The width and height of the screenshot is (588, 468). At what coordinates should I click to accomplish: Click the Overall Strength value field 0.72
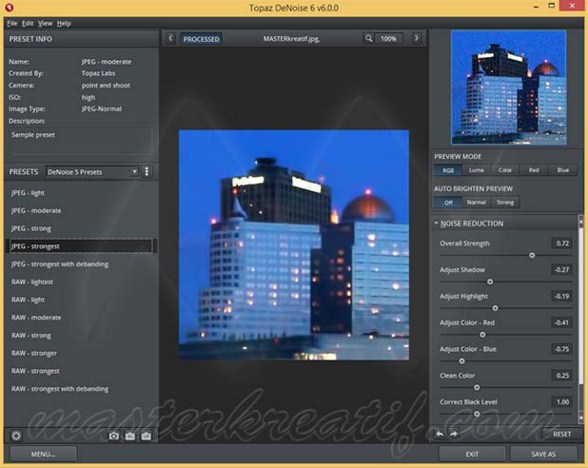(562, 243)
